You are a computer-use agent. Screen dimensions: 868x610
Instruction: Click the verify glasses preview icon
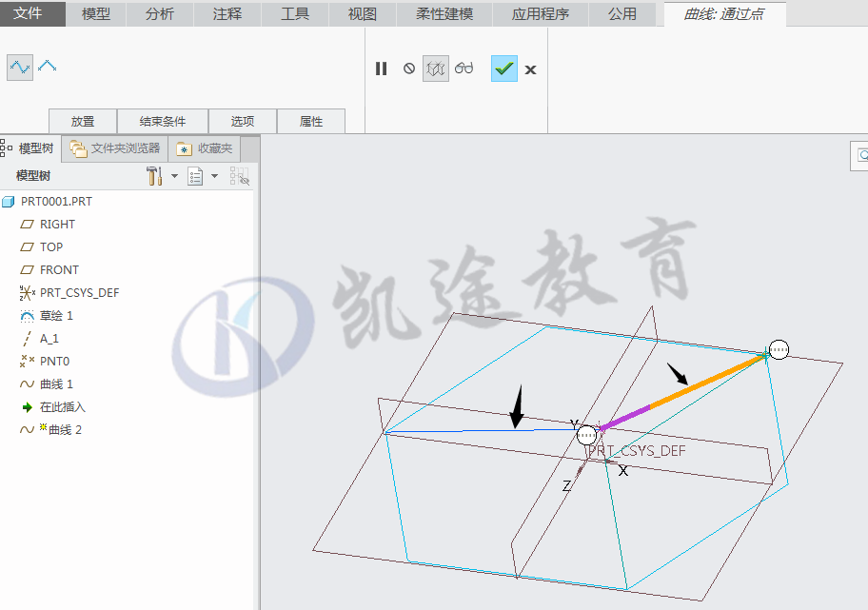(464, 69)
